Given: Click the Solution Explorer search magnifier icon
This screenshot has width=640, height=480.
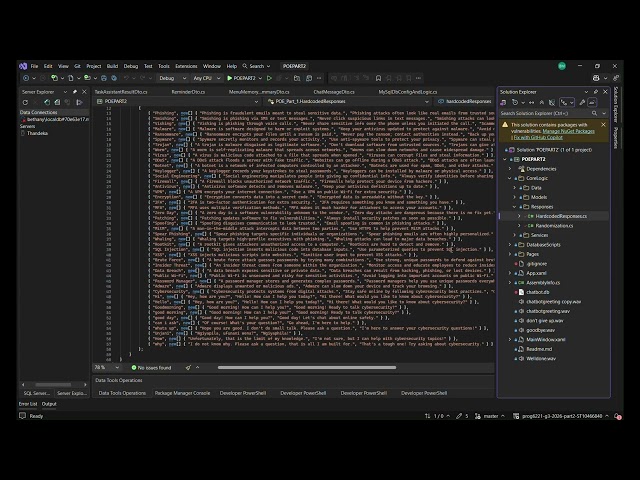Looking at the screenshot, I should coord(594,113).
